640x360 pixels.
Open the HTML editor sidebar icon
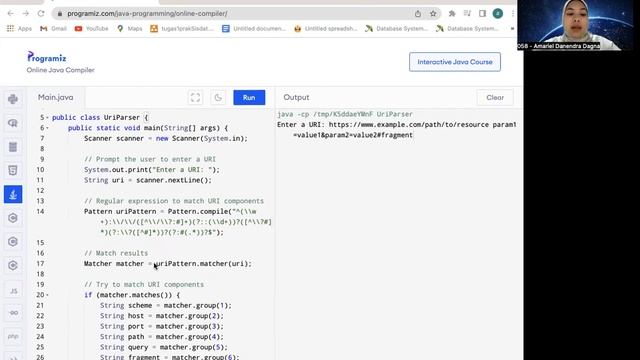[x=13, y=170]
